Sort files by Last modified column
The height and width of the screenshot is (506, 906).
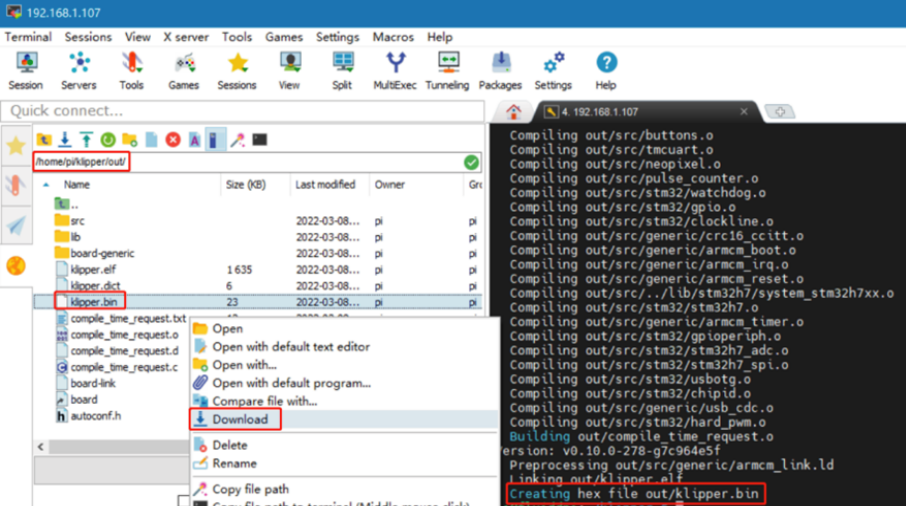[x=325, y=185]
